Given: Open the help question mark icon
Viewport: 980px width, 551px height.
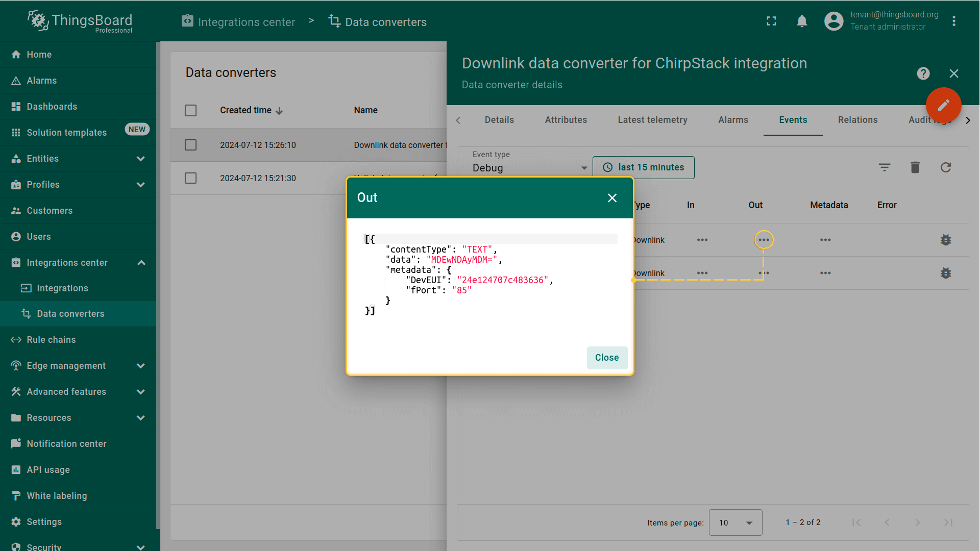Looking at the screenshot, I should tap(923, 73).
